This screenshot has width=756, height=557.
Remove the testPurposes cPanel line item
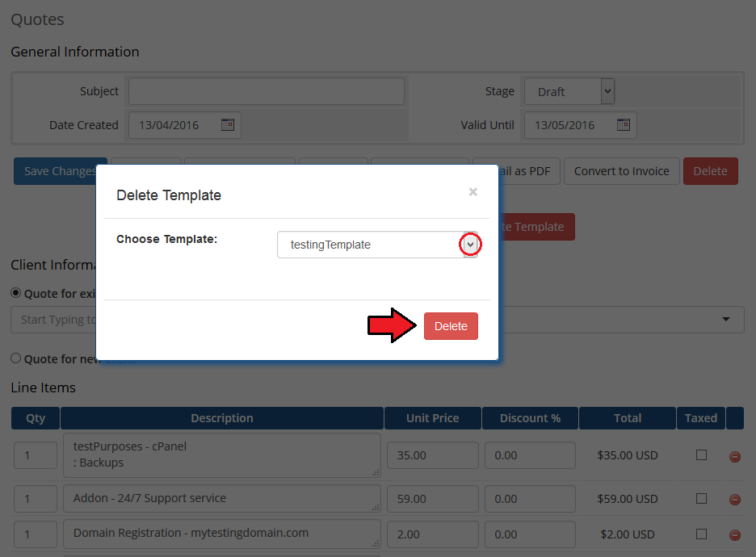[x=735, y=456]
